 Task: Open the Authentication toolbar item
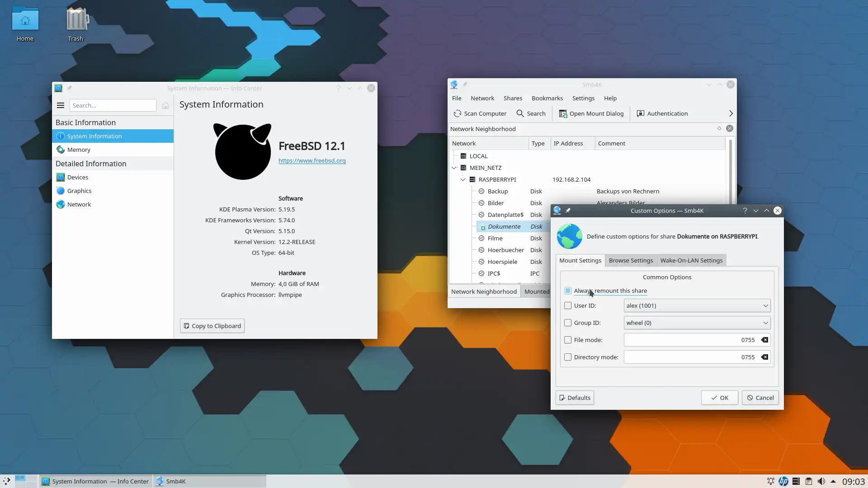[662, 113]
